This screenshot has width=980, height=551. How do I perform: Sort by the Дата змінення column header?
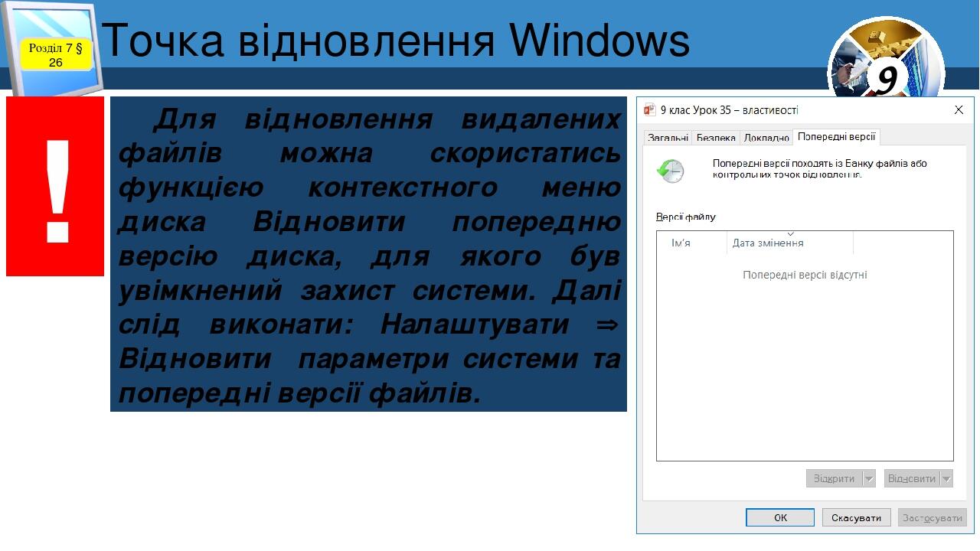tap(790, 243)
